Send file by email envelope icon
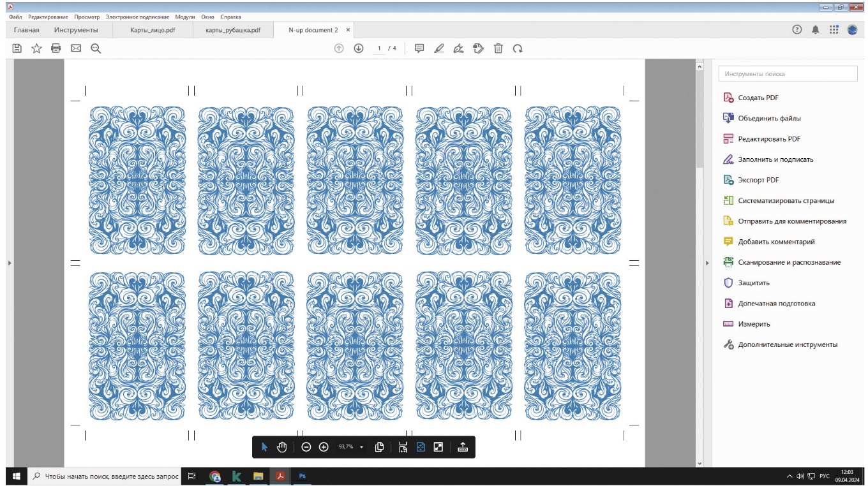This screenshot has height=486, width=868. tap(76, 48)
